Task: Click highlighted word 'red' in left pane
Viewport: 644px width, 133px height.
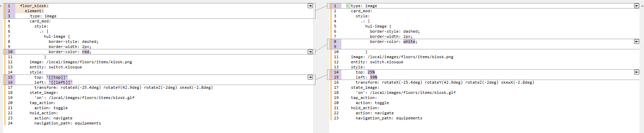Action: (85, 52)
